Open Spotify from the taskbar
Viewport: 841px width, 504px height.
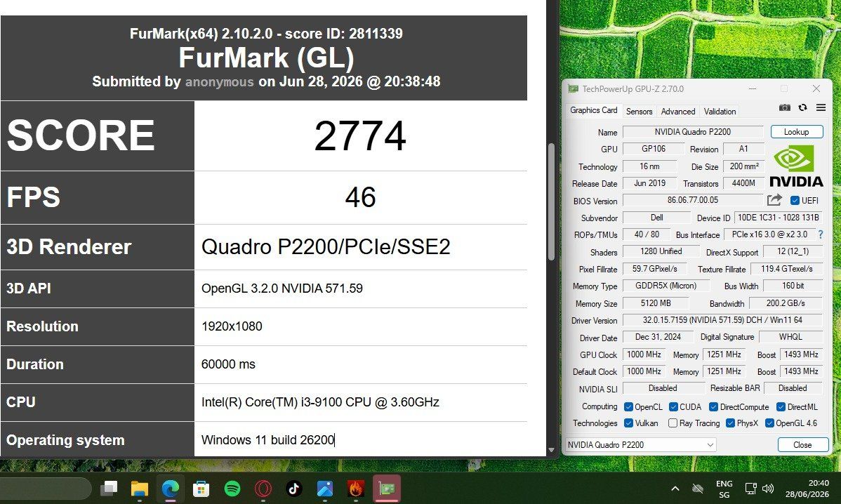coord(232,489)
